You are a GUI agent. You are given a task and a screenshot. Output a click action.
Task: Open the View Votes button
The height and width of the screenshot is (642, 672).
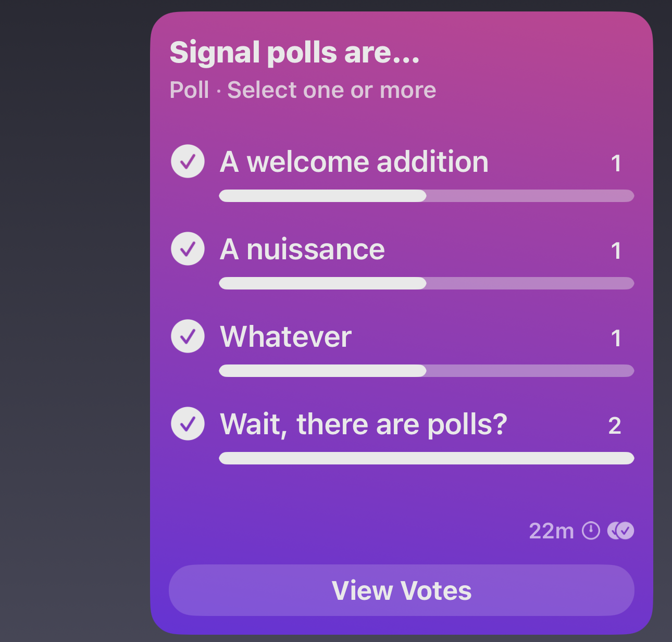click(x=401, y=590)
